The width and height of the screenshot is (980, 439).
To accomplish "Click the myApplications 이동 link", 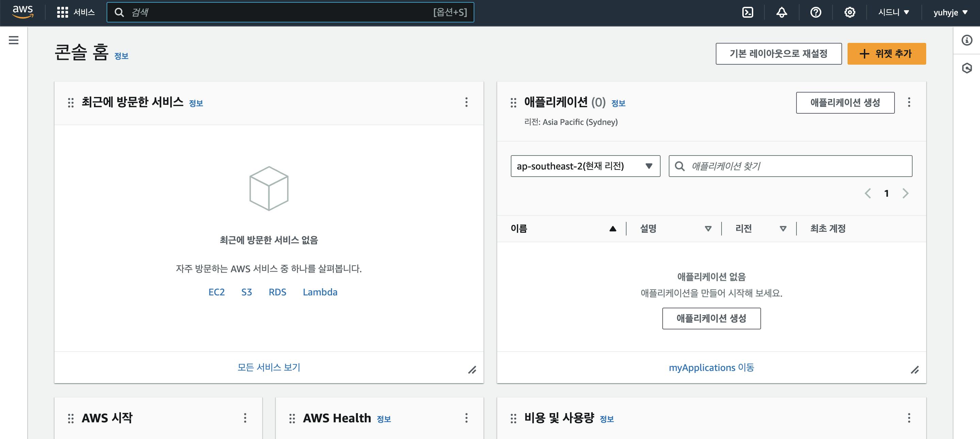I will (711, 368).
